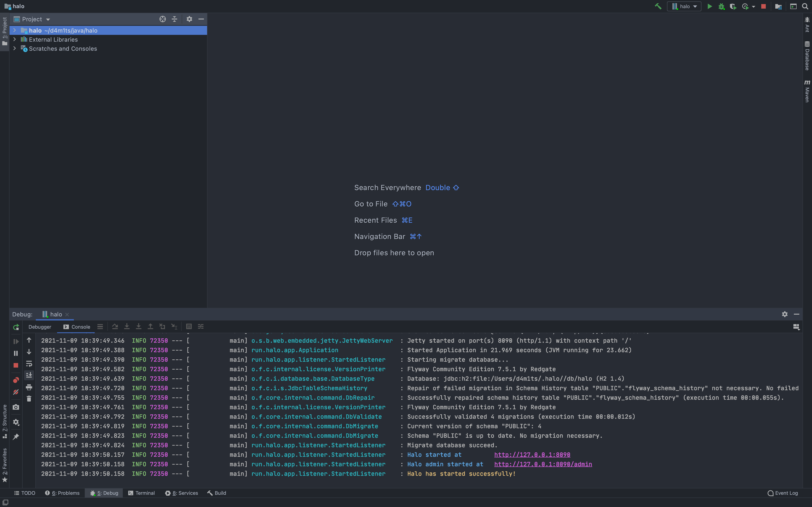Open the Event Log button
The height and width of the screenshot is (507, 812).
coord(783,493)
